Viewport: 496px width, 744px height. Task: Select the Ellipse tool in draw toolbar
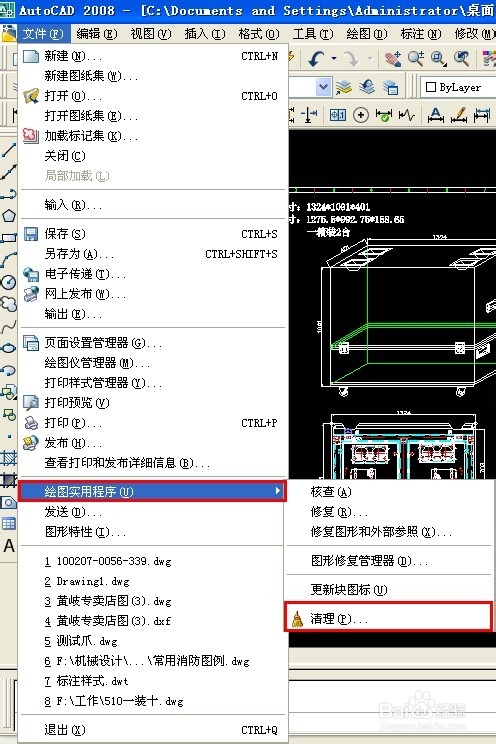pyautogui.click(x=9, y=348)
